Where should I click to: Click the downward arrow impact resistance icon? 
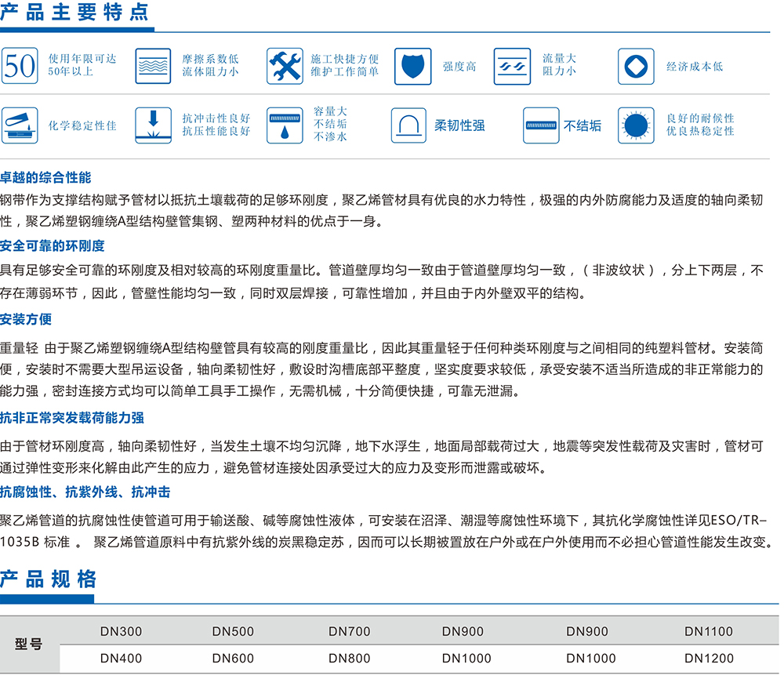pos(153,125)
